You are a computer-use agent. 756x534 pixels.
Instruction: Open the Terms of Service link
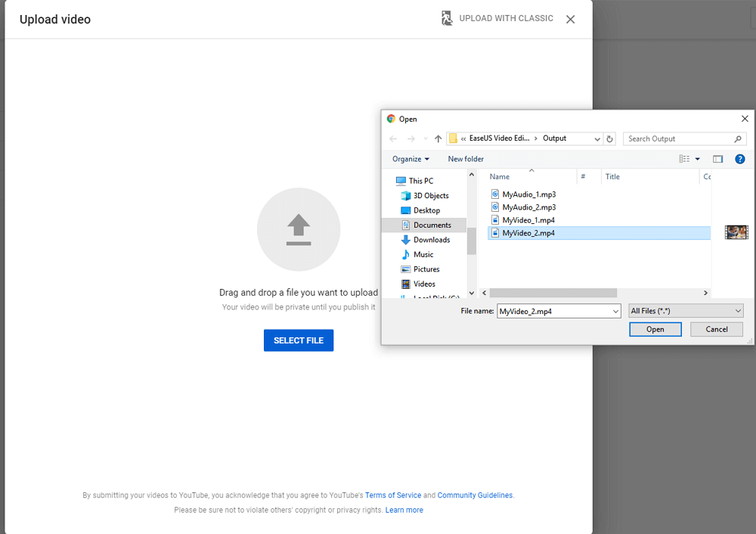(392, 495)
